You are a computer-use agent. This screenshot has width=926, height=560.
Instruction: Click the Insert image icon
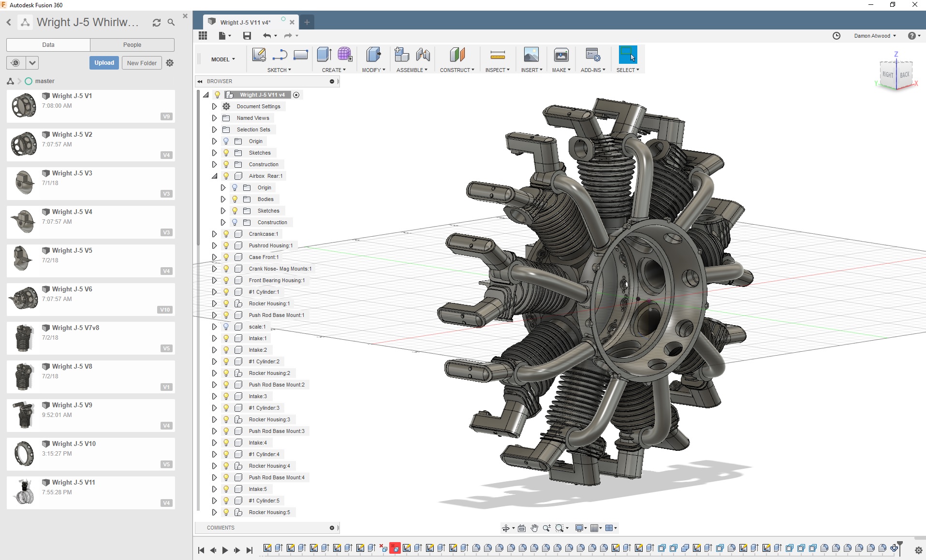(x=531, y=55)
